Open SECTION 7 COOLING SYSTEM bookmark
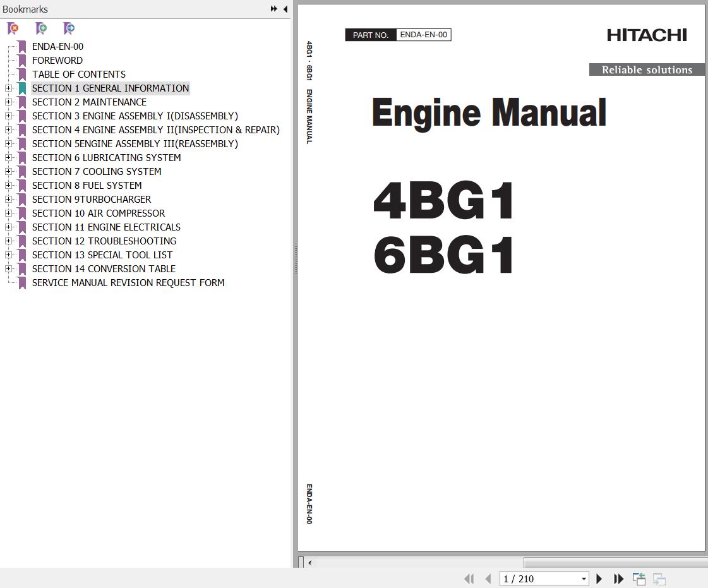This screenshot has height=588, width=708. (96, 172)
